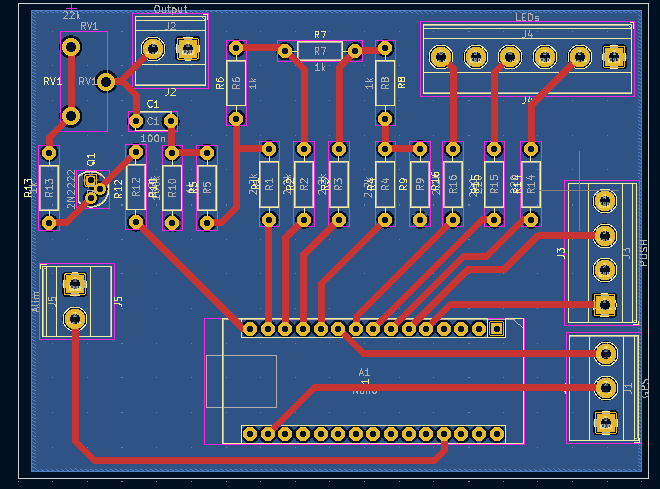Select resistor R15 footprint
660x489 pixels.
click(x=494, y=184)
